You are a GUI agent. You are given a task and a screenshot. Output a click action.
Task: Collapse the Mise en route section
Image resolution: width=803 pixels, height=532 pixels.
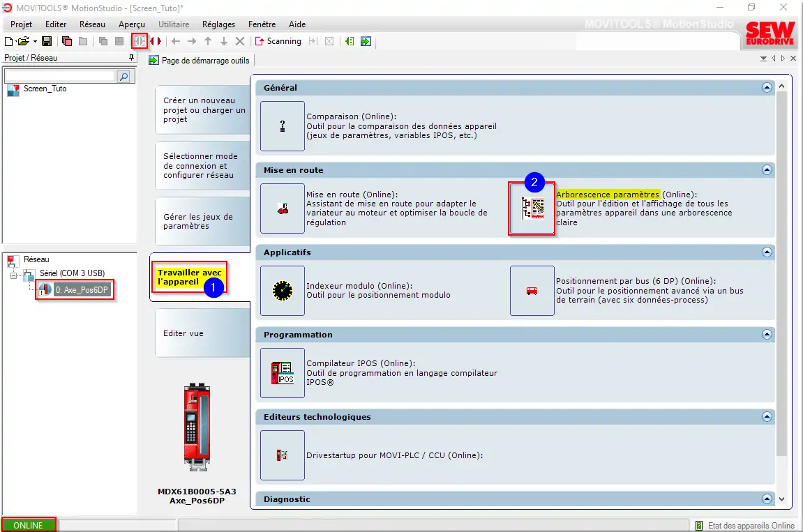[767, 170]
